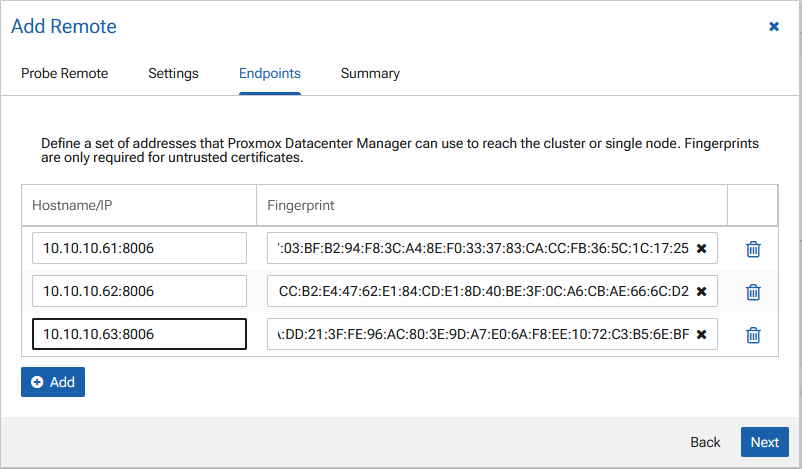Click the fingerprint field ending in 17:25
Image resolution: width=802 pixels, height=469 pixels.
(x=480, y=248)
